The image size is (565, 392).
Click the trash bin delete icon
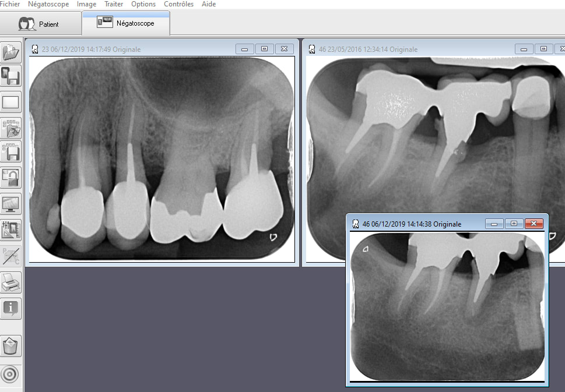tap(11, 346)
